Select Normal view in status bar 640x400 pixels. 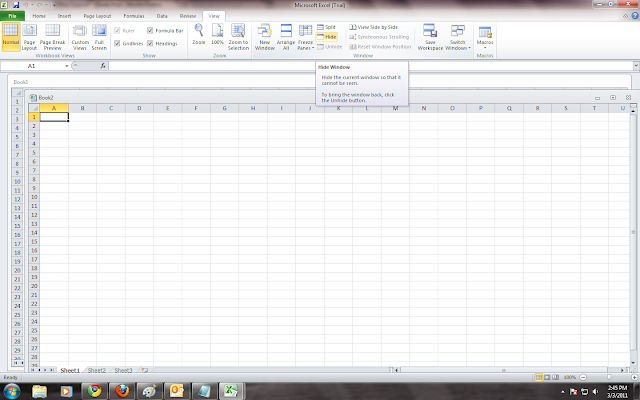click(x=539, y=378)
